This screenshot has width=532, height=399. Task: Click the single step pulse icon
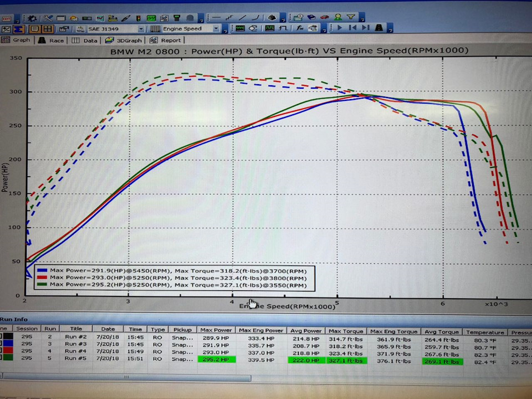click(283, 28)
